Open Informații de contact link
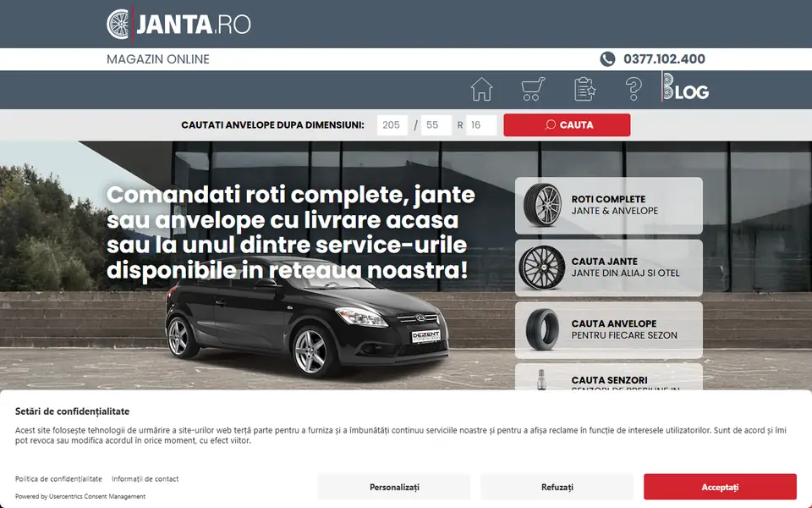Image resolution: width=812 pixels, height=508 pixels. coord(145,479)
